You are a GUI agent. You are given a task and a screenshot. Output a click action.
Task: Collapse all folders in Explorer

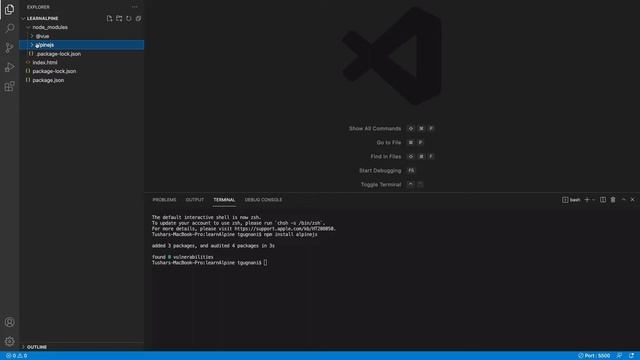click(138, 18)
